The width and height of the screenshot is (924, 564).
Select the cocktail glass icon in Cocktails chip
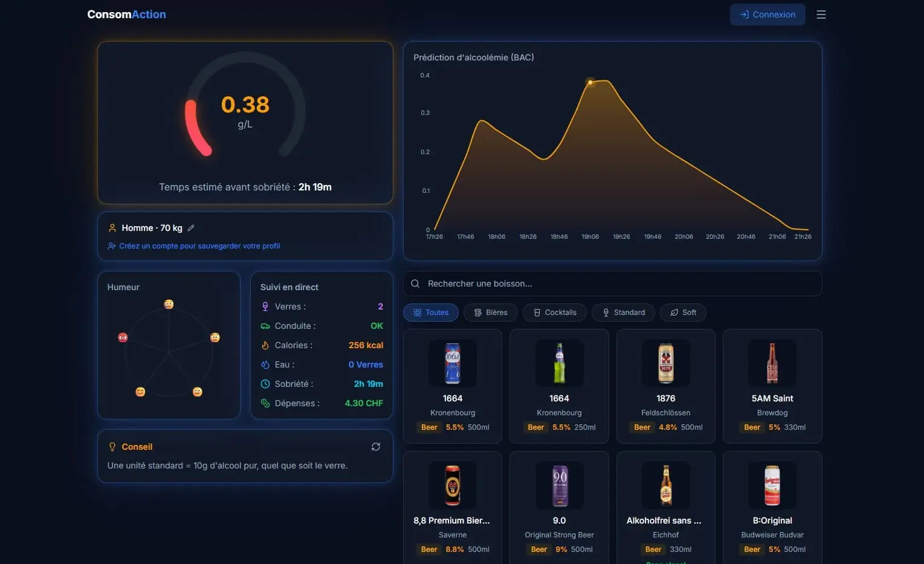click(x=537, y=312)
